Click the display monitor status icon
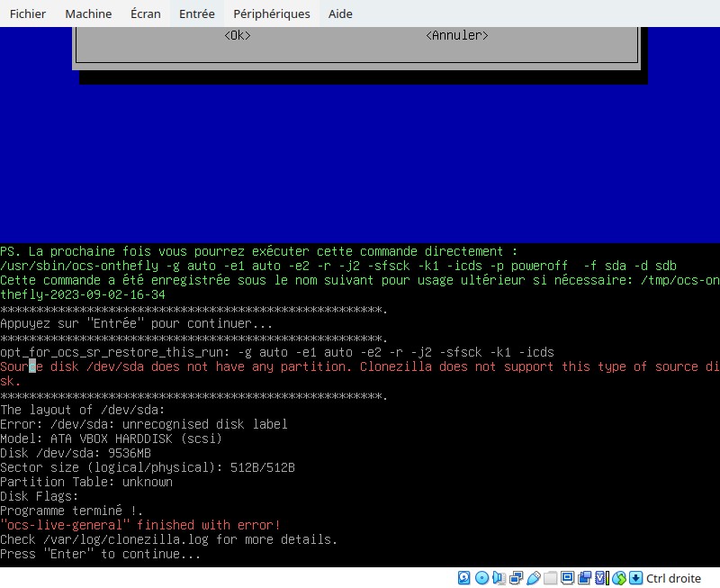Screen dimensions: 720x588 [568, 578]
